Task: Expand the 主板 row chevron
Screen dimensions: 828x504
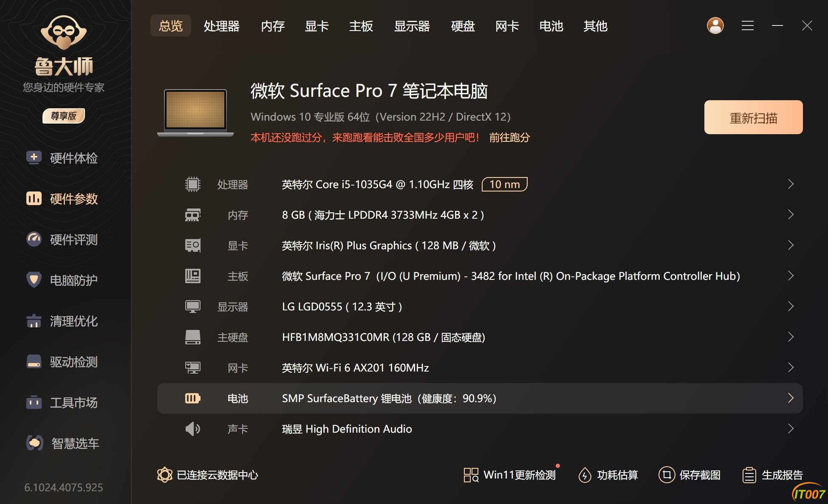Action: (x=791, y=276)
